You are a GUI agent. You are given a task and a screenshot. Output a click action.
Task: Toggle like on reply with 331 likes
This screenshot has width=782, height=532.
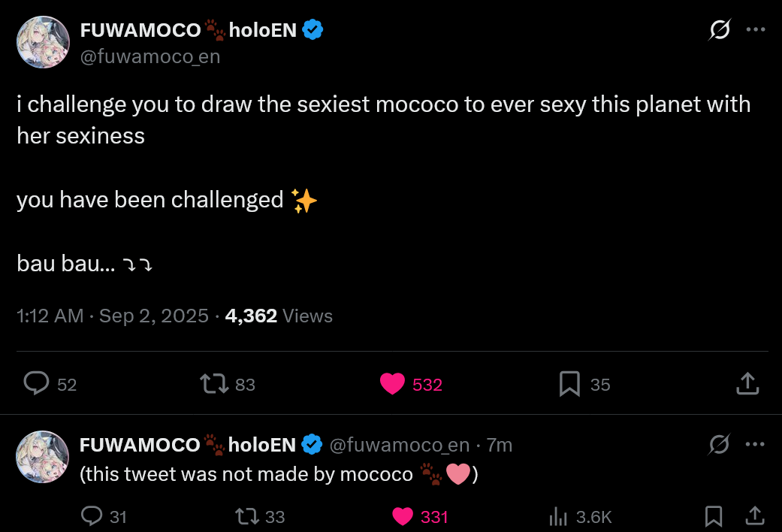[403, 516]
